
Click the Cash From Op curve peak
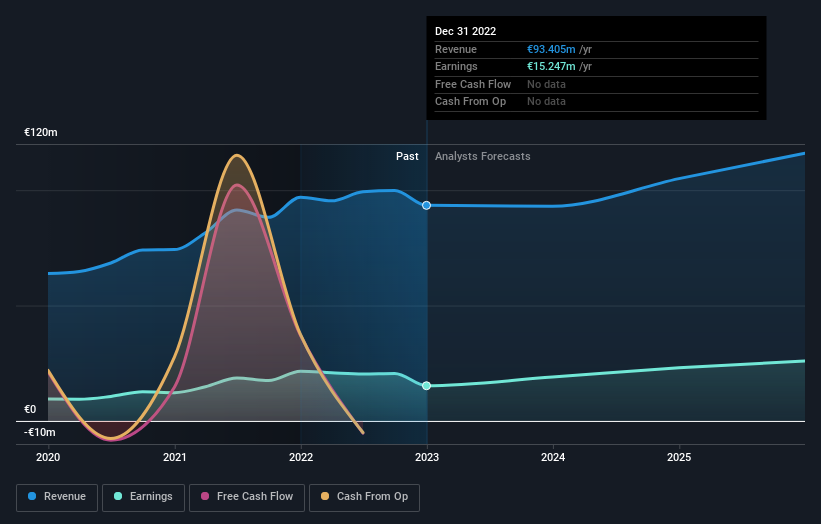click(x=237, y=155)
